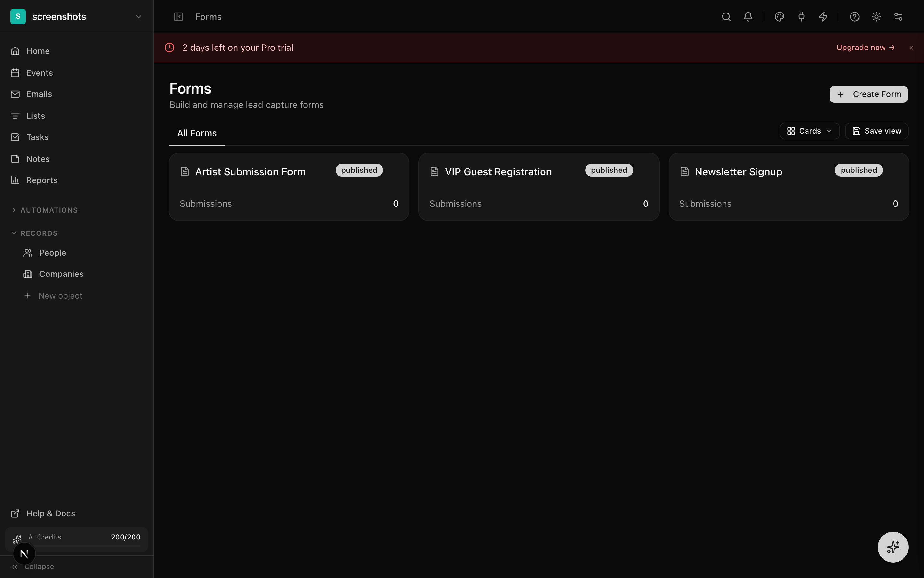The width and height of the screenshot is (924, 578).
Task: Click the trial clock icon
Action: [169, 48]
